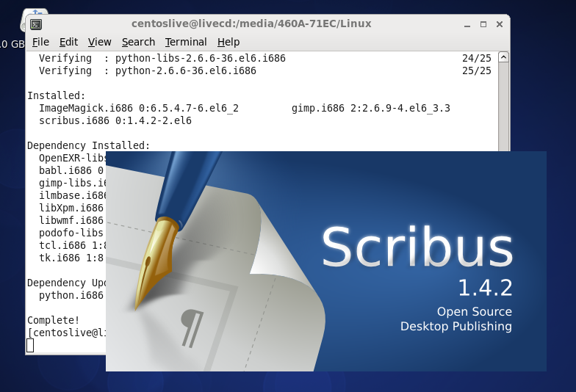Image resolution: width=576 pixels, height=392 pixels.
Task: Click the terminal scrollbar up arrow
Action: click(x=504, y=57)
